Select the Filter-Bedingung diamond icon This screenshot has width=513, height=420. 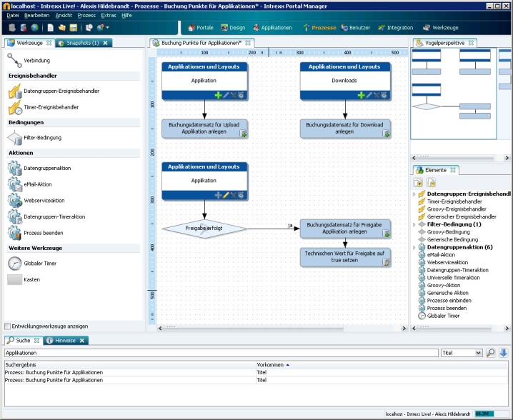pyautogui.click(x=15, y=138)
